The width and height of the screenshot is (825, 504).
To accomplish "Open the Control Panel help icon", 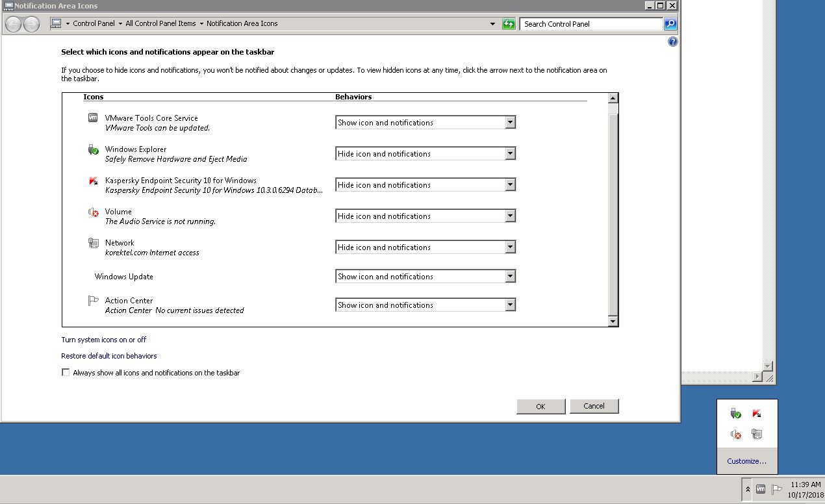I will click(672, 42).
